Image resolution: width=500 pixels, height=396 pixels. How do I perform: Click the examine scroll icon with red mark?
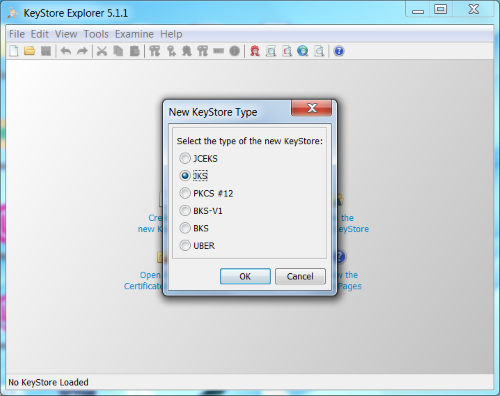point(287,51)
